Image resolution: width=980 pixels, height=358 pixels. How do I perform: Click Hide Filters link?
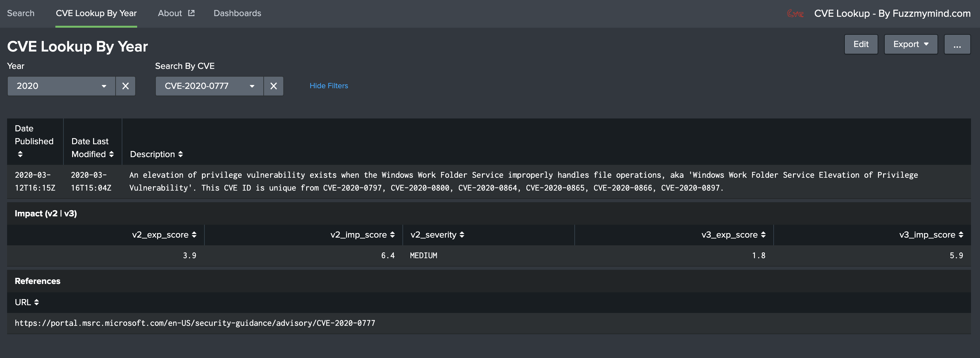click(x=328, y=86)
